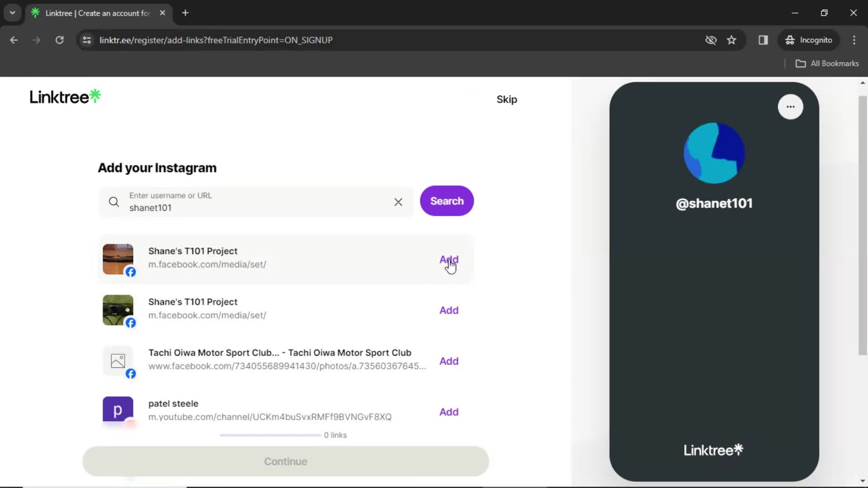Select the Linktree Create an account tab

[x=98, y=13]
